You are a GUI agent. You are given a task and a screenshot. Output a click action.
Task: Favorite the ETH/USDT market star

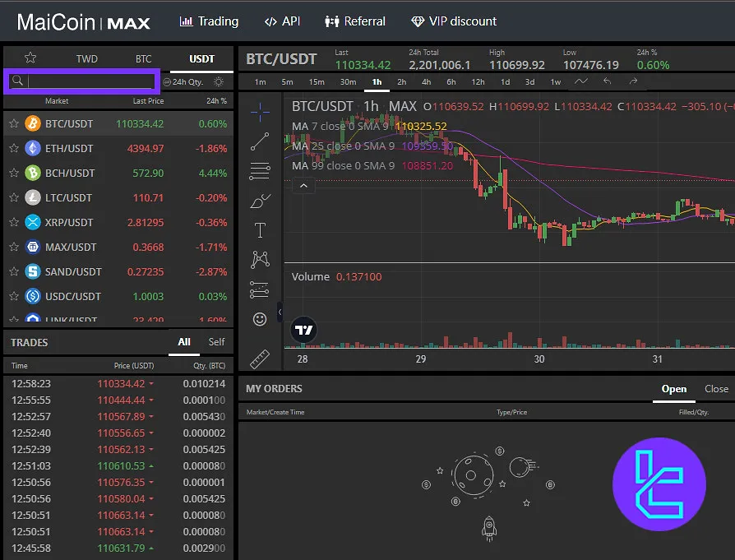coord(14,148)
